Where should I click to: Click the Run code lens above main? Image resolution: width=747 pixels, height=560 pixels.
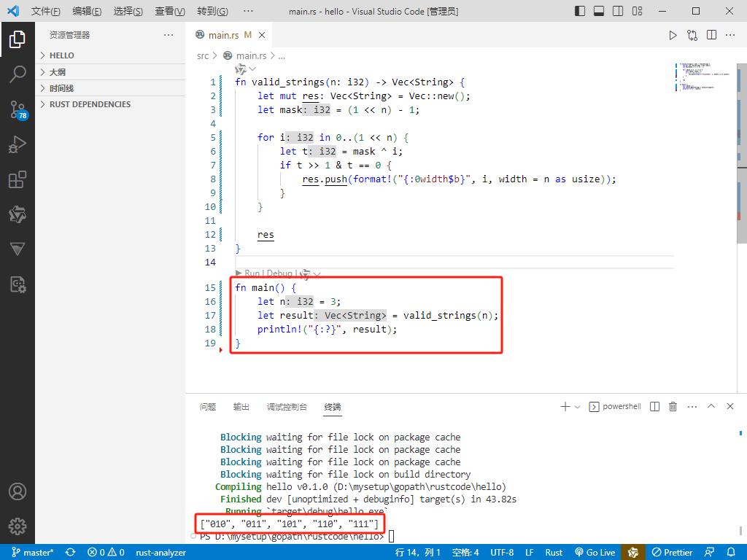point(252,273)
